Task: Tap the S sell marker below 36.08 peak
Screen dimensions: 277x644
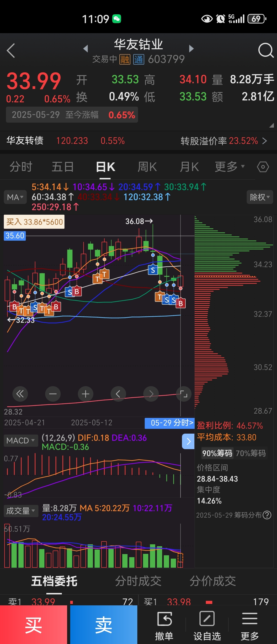Action: pyautogui.click(x=153, y=270)
